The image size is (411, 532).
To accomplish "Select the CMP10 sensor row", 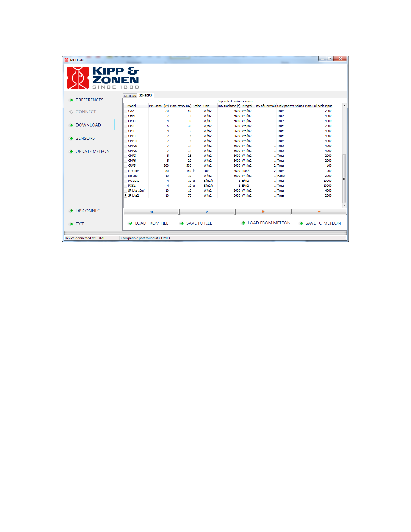I will coord(133,136).
